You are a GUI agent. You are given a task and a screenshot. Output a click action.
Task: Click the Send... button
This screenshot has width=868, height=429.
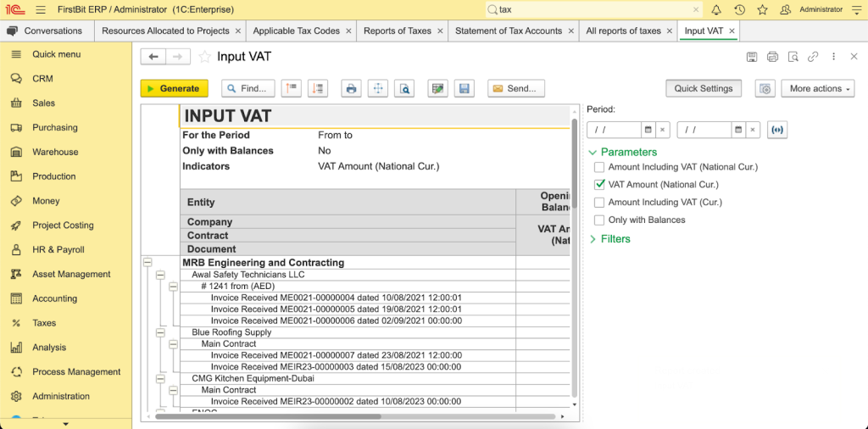pyautogui.click(x=516, y=88)
